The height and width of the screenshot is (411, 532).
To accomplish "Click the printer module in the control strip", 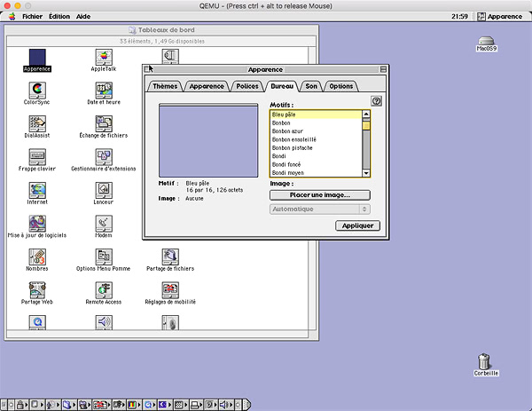I will tap(197, 405).
